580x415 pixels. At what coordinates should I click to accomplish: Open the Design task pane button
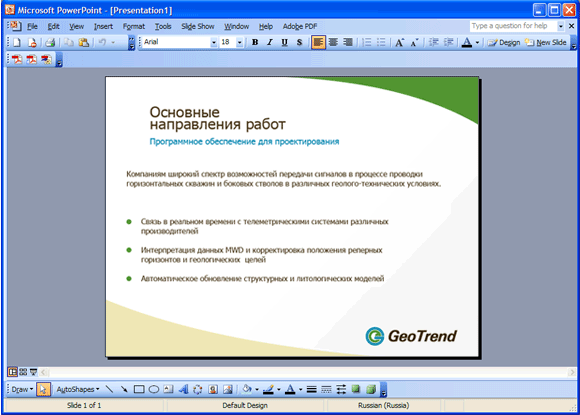[x=504, y=43]
